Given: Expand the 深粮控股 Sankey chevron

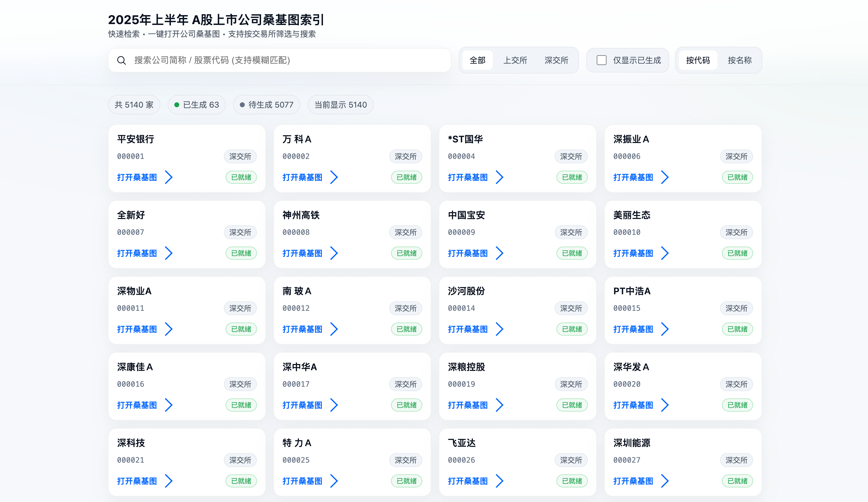Looking at the screenshot, I should [500, 405].
